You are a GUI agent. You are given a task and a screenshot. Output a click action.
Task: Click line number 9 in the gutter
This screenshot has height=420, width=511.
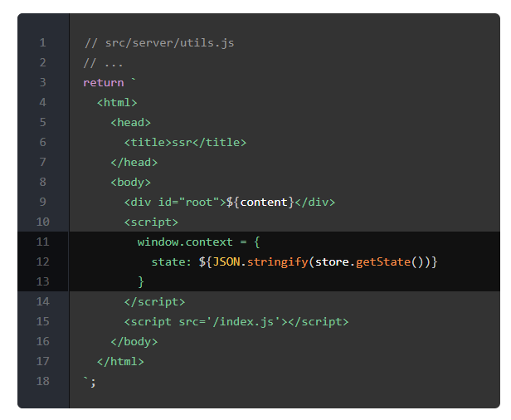coord(42,203)
